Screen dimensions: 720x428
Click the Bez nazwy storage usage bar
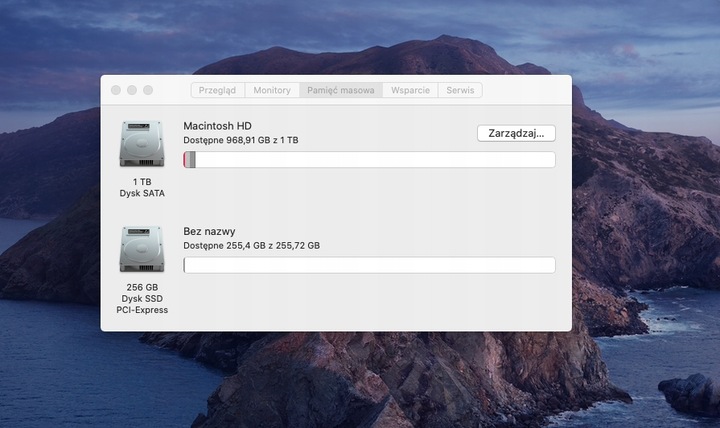(369, 265)
